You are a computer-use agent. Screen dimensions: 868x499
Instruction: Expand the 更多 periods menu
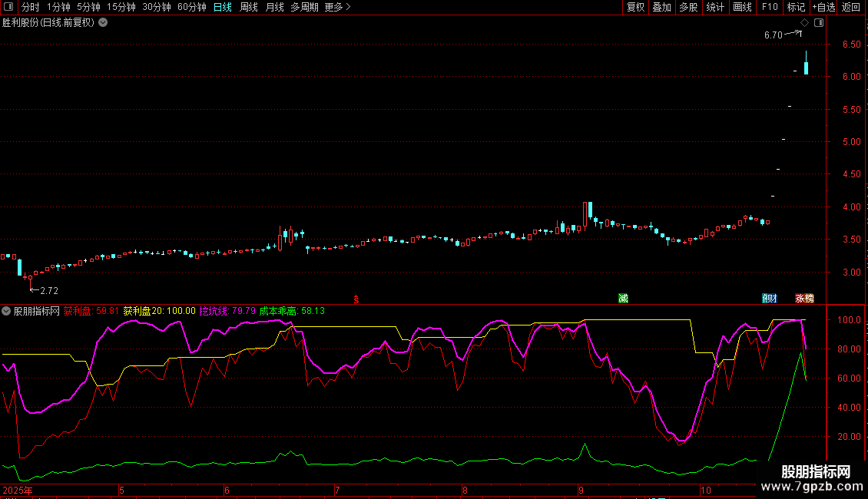click(x=337, y=7)
